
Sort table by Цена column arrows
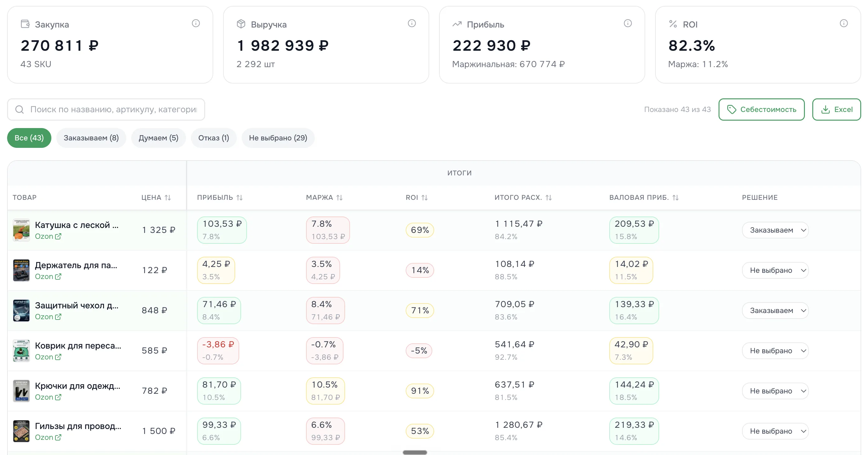(x=168, y=198)
